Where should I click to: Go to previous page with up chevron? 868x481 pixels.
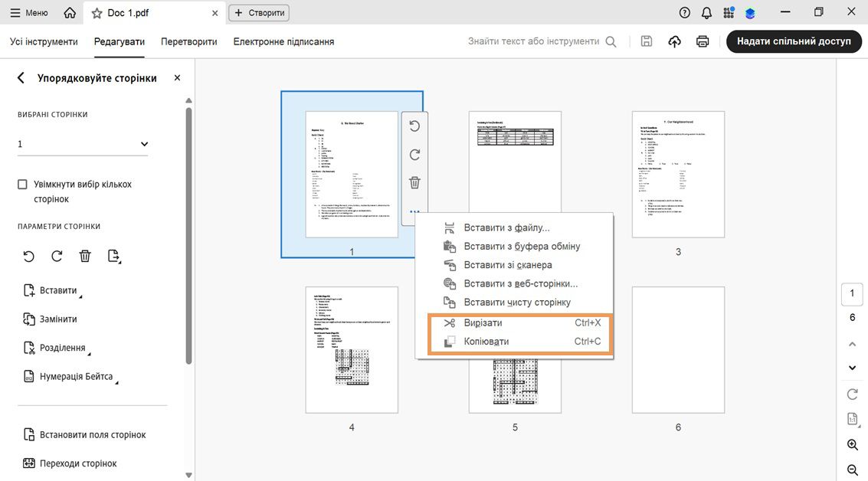[x=853, y=345]
